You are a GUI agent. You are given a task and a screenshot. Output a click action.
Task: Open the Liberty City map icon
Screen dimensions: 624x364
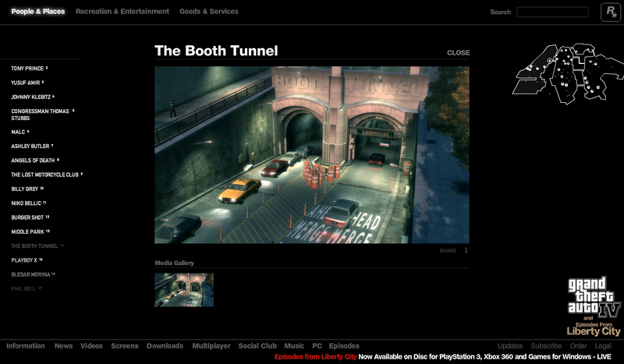(x=569, y=74)
